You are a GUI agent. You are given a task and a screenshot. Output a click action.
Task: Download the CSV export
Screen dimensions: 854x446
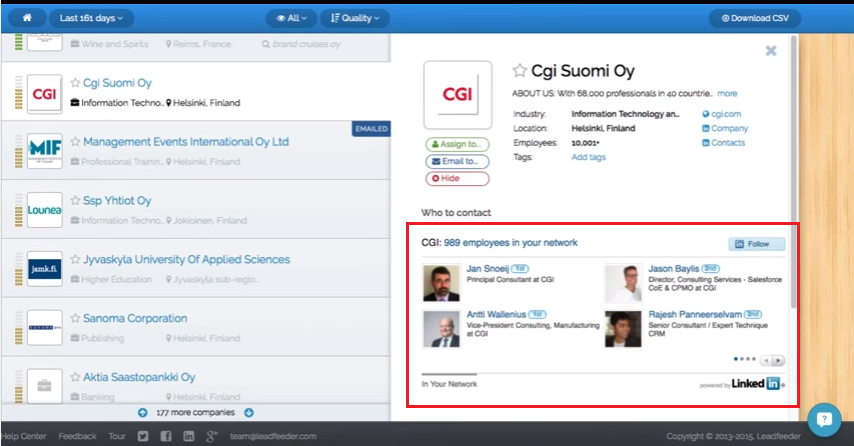tap(755, 18)
